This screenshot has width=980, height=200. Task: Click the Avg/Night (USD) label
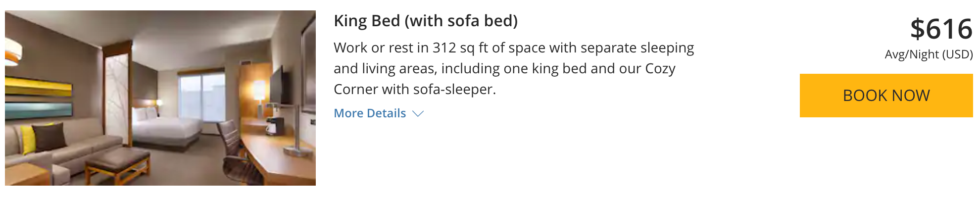click(929, 54)
